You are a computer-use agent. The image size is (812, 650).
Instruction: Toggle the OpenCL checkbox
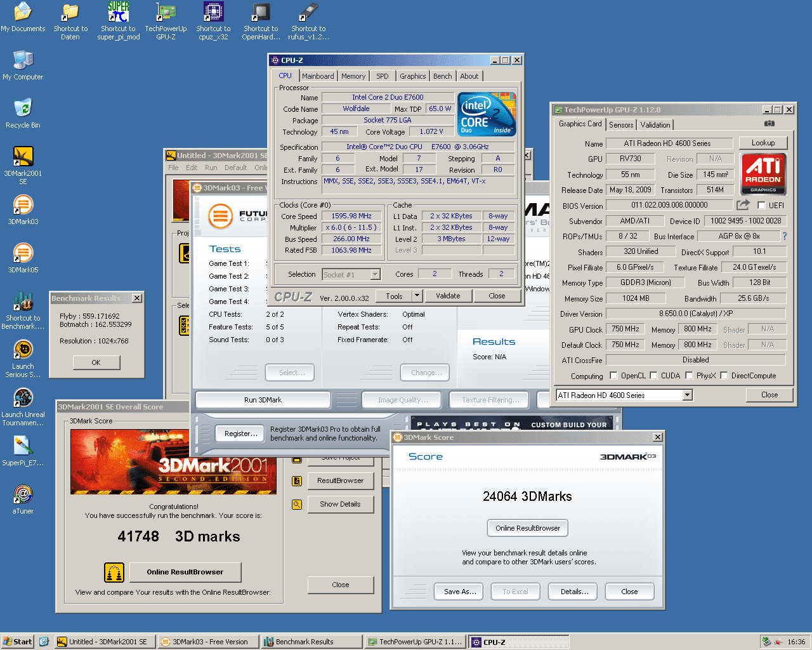613,376
